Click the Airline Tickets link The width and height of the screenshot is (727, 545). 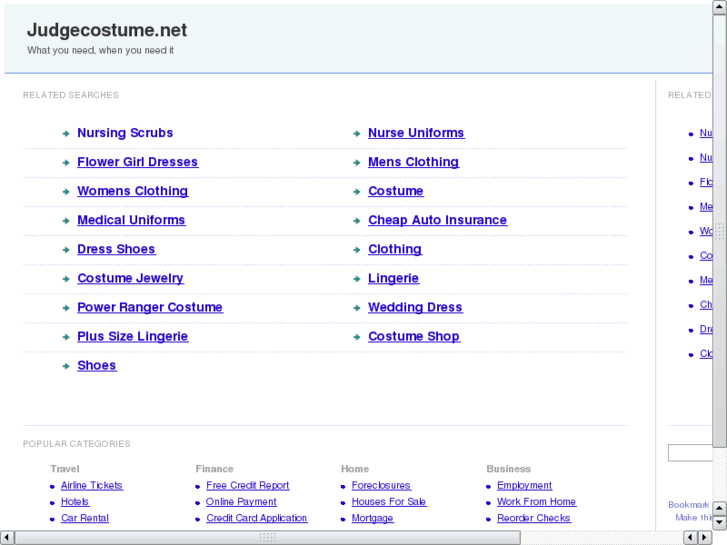tap(92, 485)
